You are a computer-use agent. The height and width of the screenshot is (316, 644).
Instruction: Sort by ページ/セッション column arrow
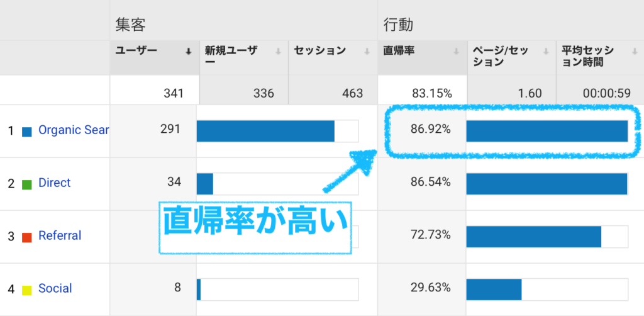point(546,52)
